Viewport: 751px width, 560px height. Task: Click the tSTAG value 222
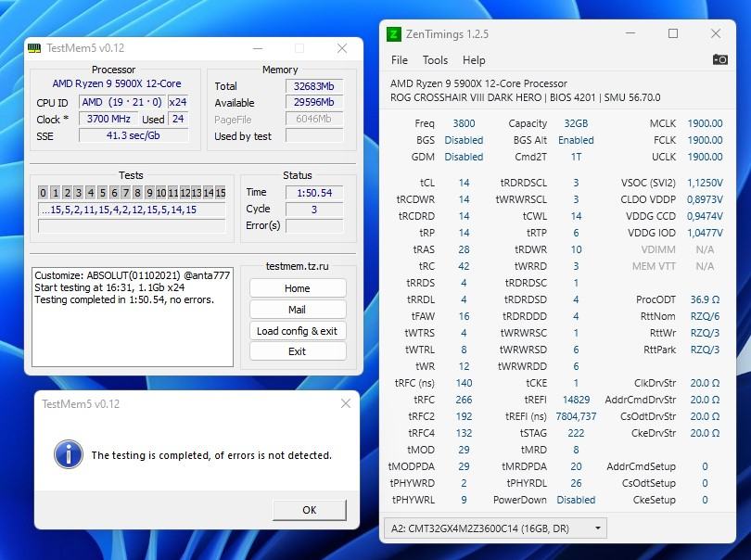pos(576,433)
